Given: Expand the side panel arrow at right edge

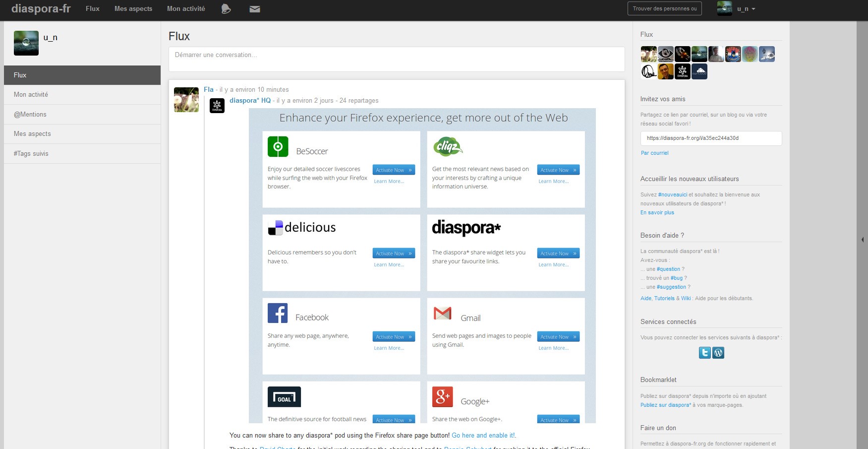Looking at the screenshot, I should [x=863, y=240].
